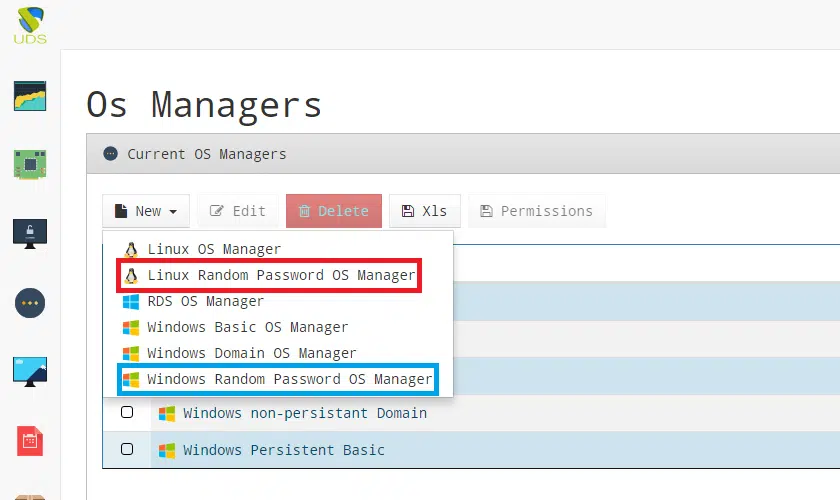This screenshot has width=840, height=500.
Task: Click the Current OS Managers header icon
Action: (110, 154)
